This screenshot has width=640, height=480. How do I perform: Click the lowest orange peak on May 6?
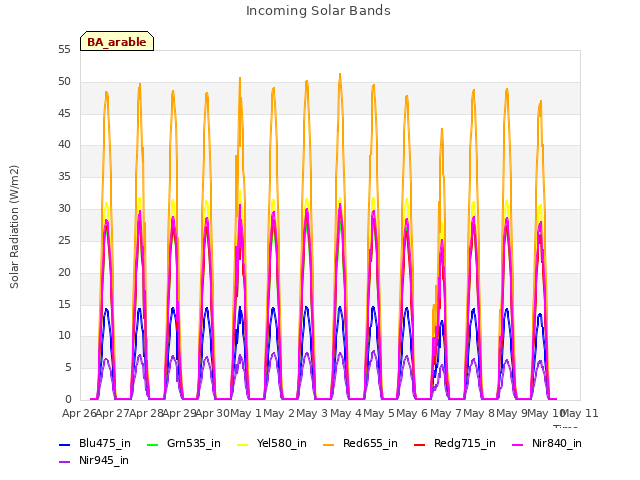[442, 129]
